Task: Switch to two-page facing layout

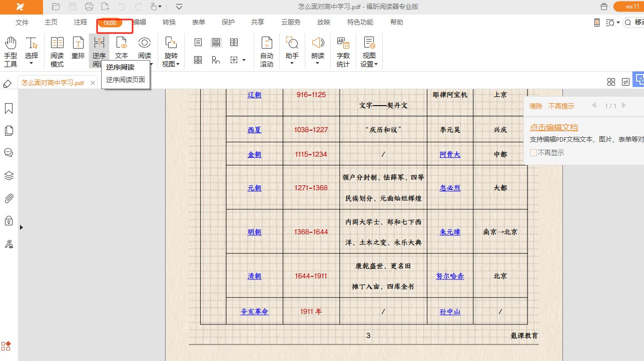Action: tap(234, 43)
